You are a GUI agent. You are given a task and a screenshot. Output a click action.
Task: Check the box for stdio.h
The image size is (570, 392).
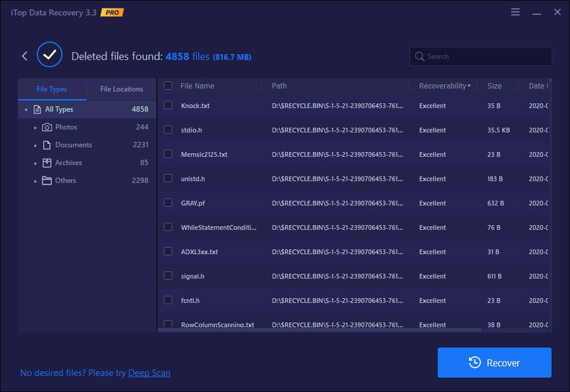(x=168, y=129)
